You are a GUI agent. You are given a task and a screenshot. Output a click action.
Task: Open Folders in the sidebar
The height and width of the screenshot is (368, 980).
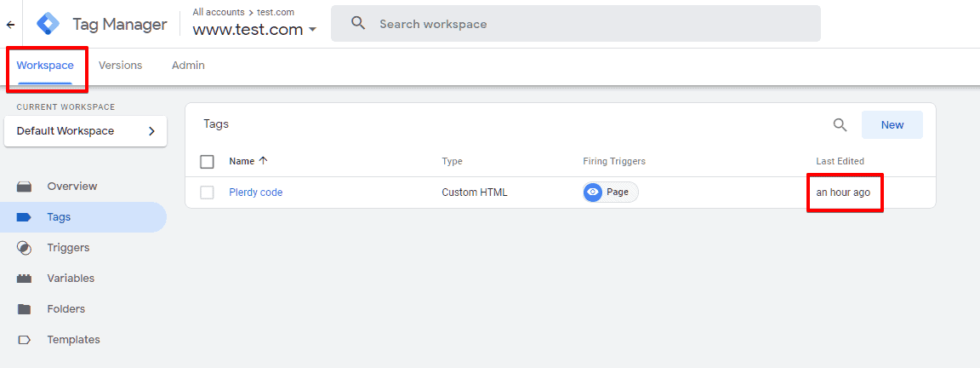(x=66, y=309)
